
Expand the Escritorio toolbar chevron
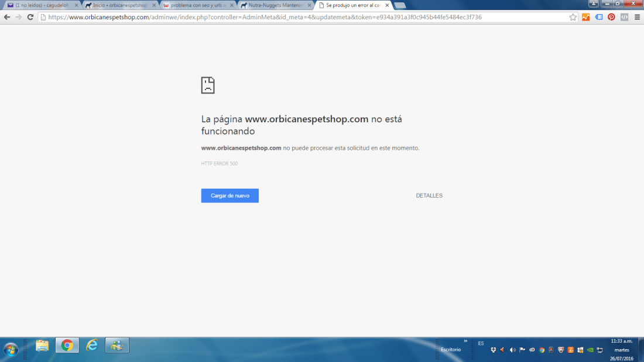point(465,341)
